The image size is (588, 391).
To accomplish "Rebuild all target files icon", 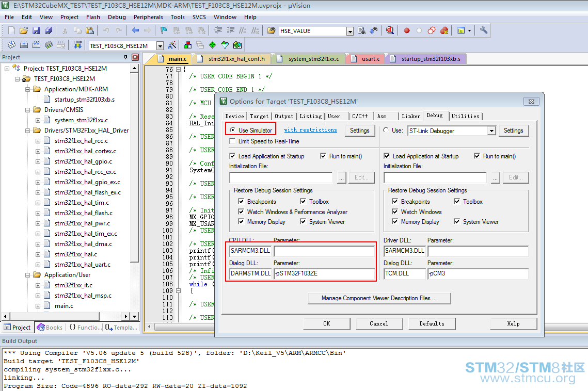I will (x=36, y=45).
